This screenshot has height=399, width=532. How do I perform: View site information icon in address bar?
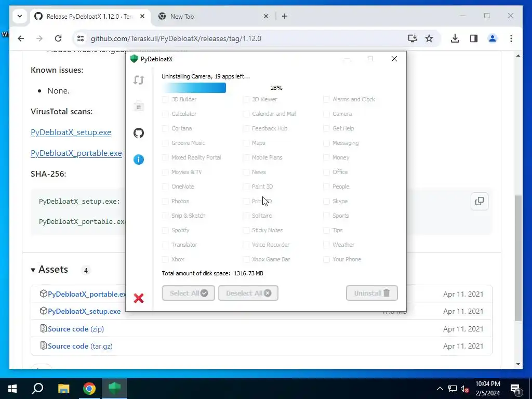(x=81, y=38)
